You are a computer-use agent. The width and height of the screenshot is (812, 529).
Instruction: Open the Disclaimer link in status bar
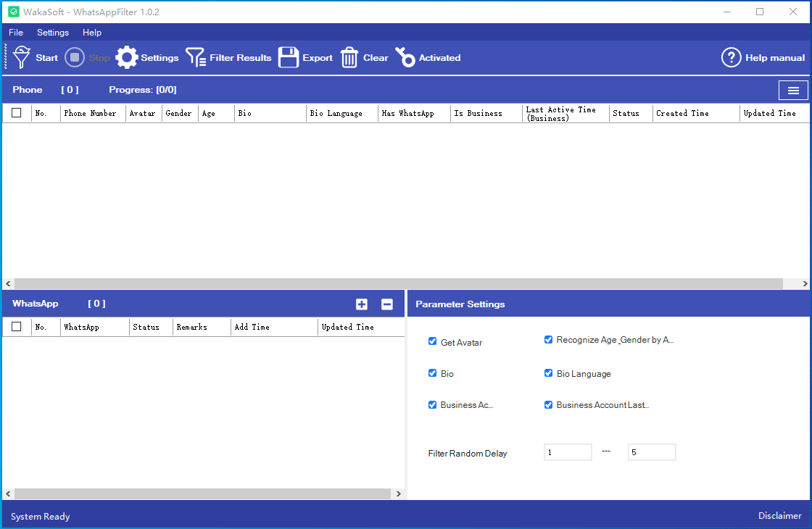pos(780,515)
